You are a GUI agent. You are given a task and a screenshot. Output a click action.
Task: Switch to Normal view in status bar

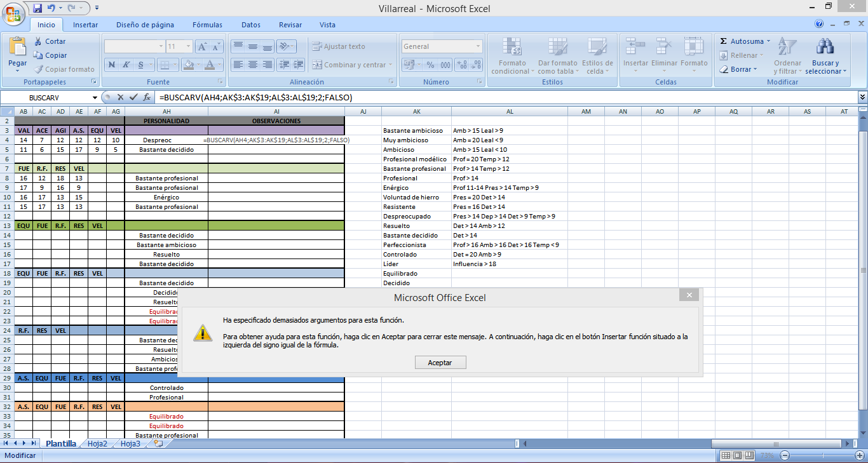(x=726, y=455)
